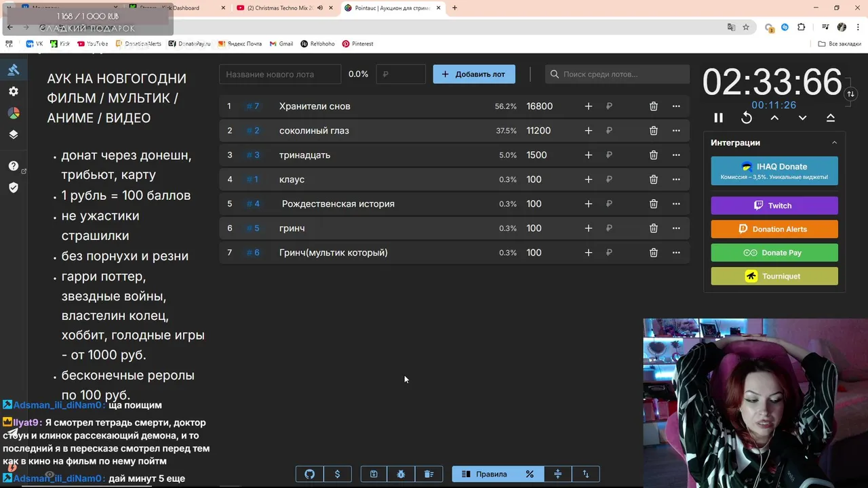Viewport: 868px width, 488px height.
Task: Toggle the Правила rules panel button
Action: pyautogui.click(x=484, y=474)
